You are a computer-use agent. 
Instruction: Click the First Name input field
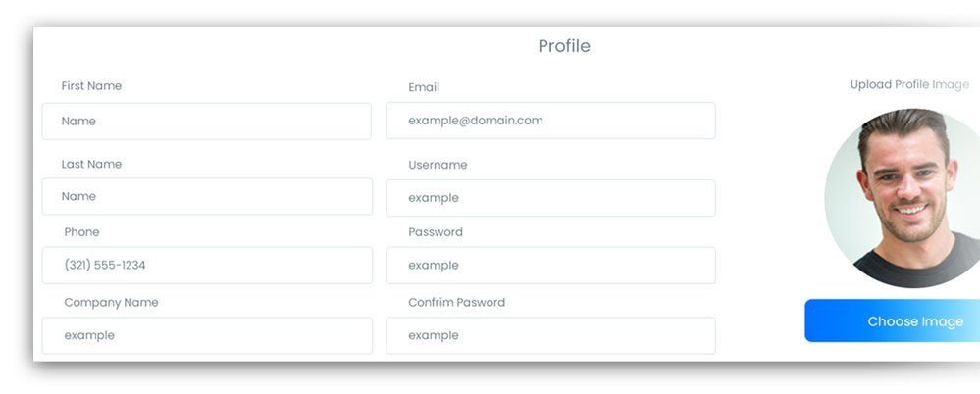click(206, 122)
